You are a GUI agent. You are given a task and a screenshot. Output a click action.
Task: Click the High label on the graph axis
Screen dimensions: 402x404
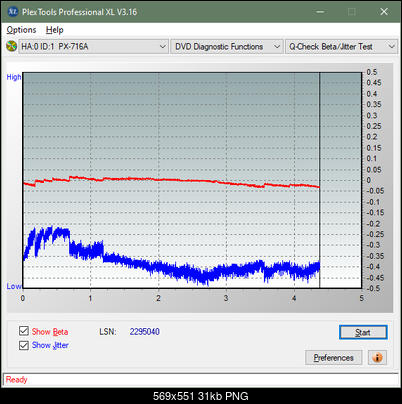pyautogui.click(x=14, y=77)
